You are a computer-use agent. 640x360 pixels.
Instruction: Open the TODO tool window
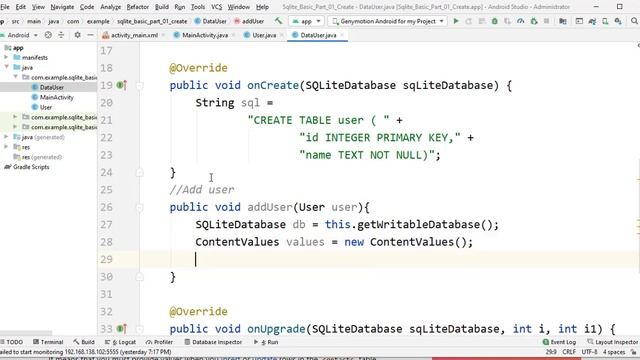click(x=12, y=342)
